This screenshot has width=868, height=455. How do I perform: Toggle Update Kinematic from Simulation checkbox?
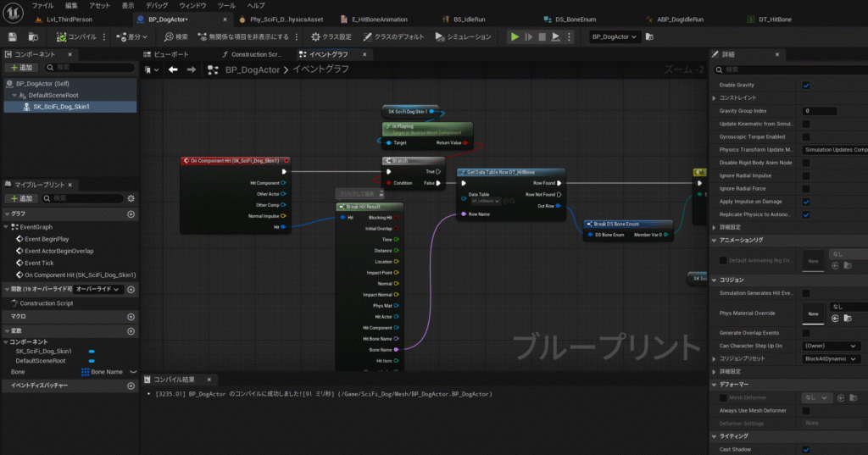tap(806, 124)
